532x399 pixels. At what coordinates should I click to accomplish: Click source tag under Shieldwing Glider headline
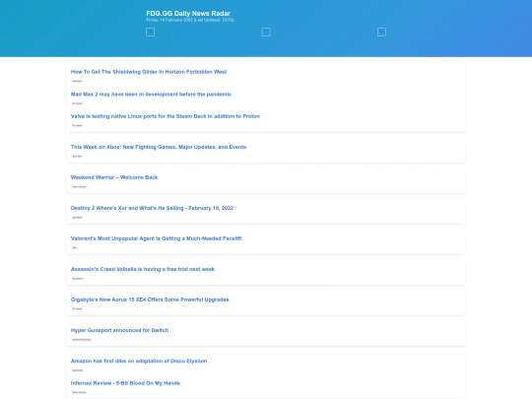pyautogui.click(x=77, y=81)
